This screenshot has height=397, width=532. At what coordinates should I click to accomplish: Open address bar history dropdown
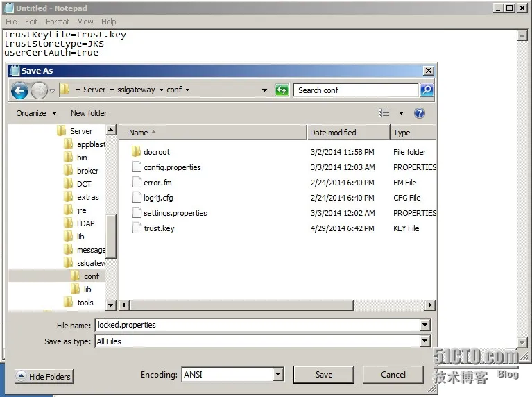(x=264, y=90)
